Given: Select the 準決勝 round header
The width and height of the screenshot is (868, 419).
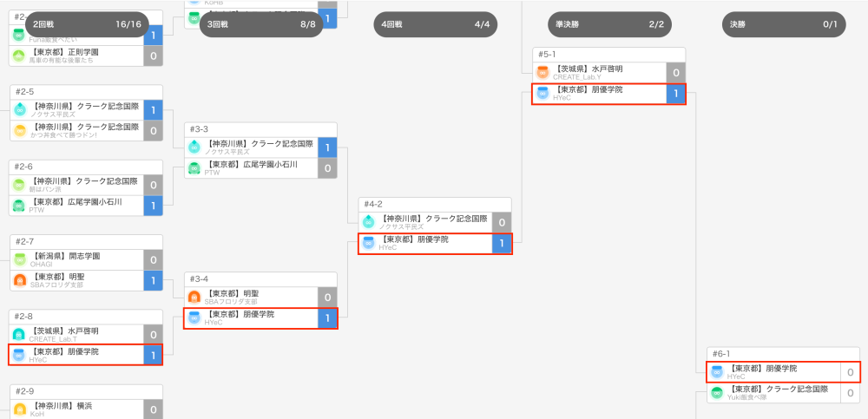Looking at the screenshot, I should pyautogui.click(x=609, y=24).
